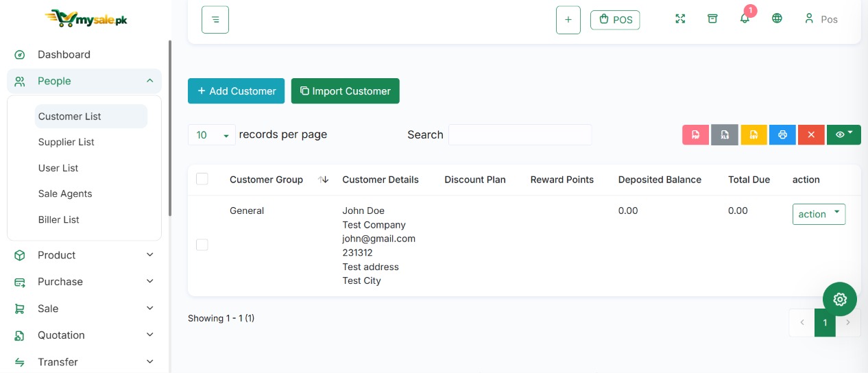868x373 pixels.
Task: Collapse the People menu chevron
Action: pos(149,81)
